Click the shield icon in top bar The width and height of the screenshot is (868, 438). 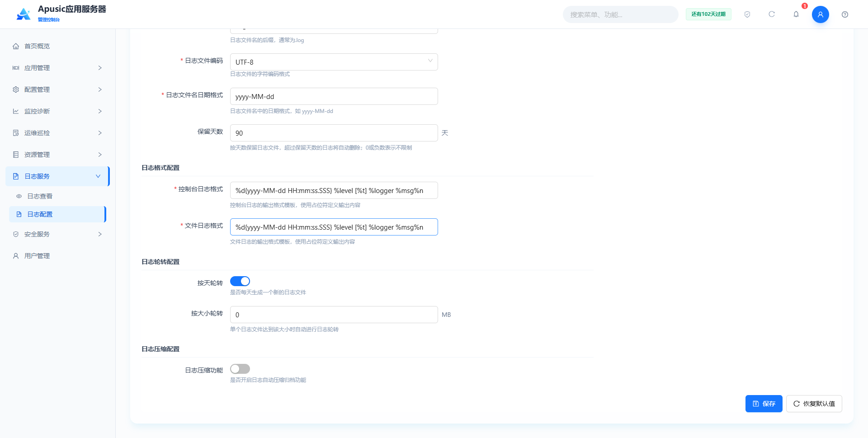(x=747, y=14)
